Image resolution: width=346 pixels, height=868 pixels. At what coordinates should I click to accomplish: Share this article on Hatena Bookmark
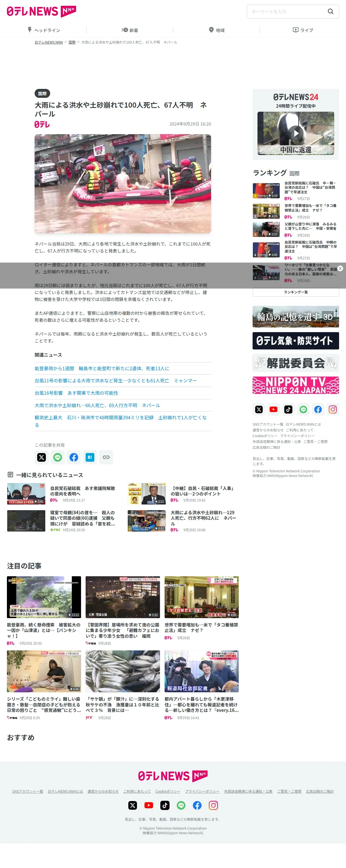pyautogui.click(x=90, y=457)
